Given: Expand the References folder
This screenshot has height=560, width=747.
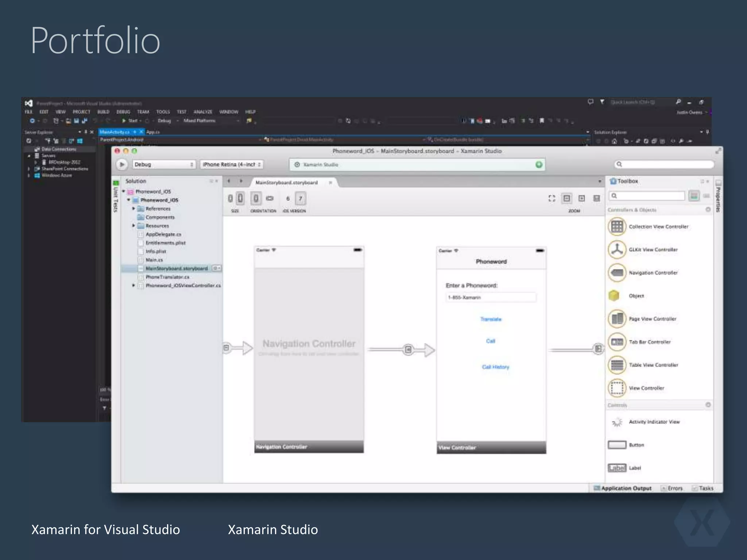Looking at the screenshot, I should 133,209.
